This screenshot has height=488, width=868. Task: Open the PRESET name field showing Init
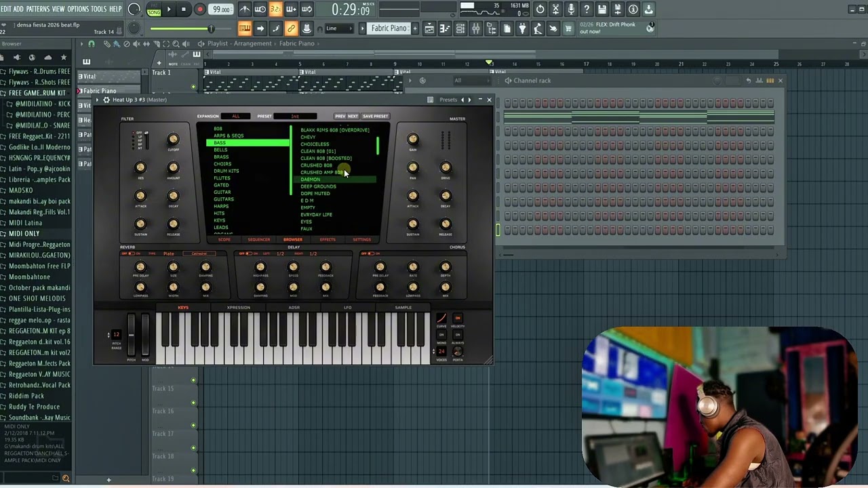pyautogui.click(x=295, y=116)
